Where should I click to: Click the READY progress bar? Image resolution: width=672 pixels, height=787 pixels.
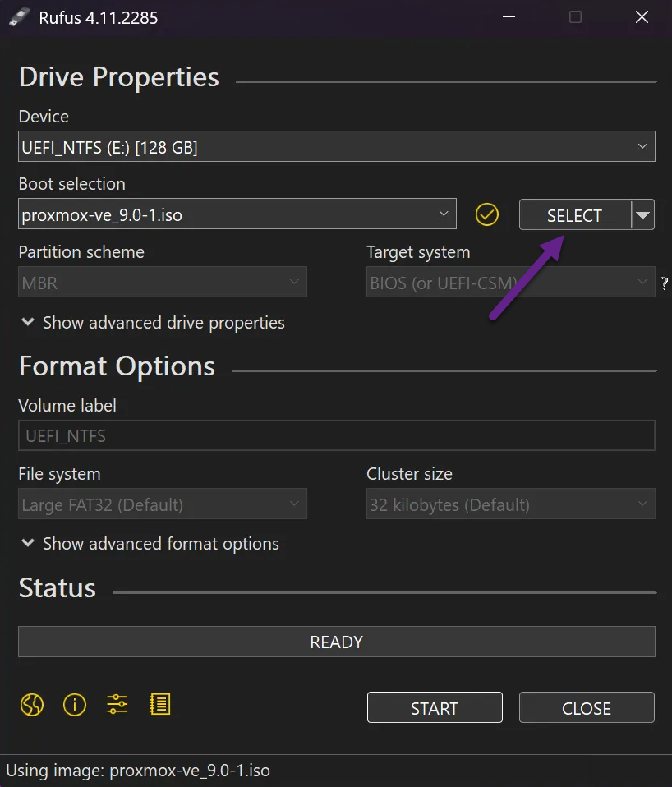coord(337,642)
